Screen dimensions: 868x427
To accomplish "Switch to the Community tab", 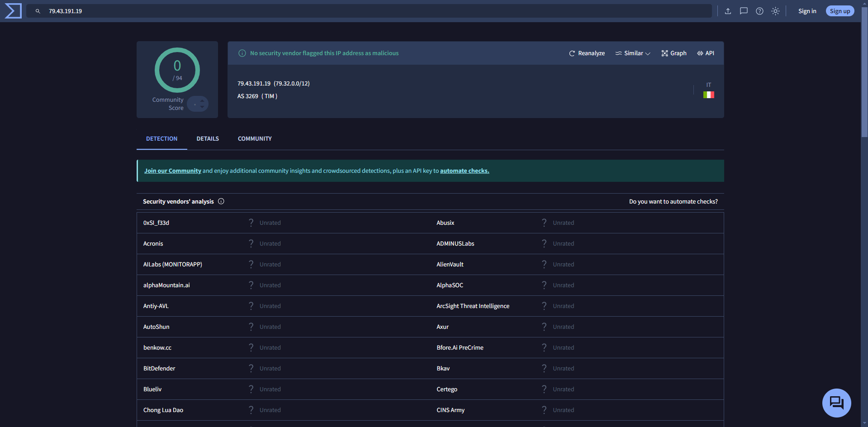I will point(255,139).
